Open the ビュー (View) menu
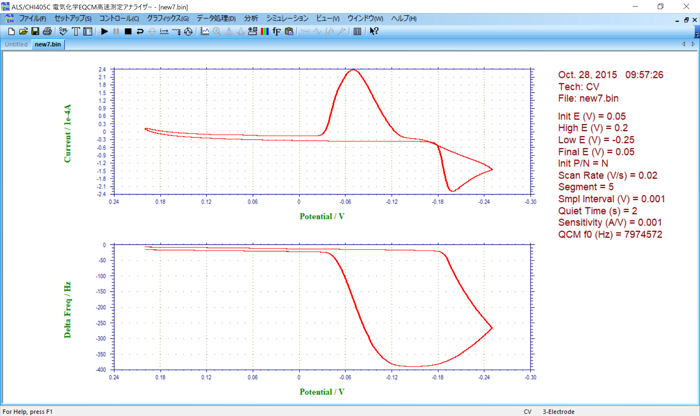Image resolution: width=700 pixels, height=416 pixels. pos(328,18)
